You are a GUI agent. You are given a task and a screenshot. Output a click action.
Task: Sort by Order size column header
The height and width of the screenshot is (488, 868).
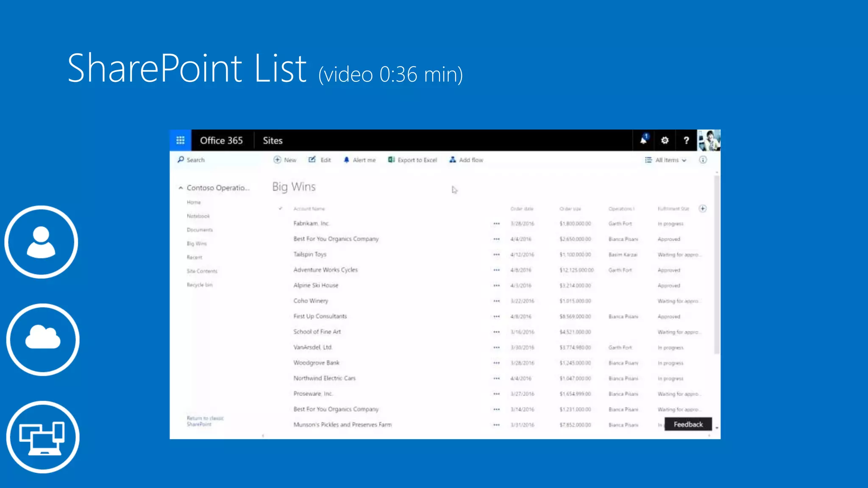[x=570, y=209]
